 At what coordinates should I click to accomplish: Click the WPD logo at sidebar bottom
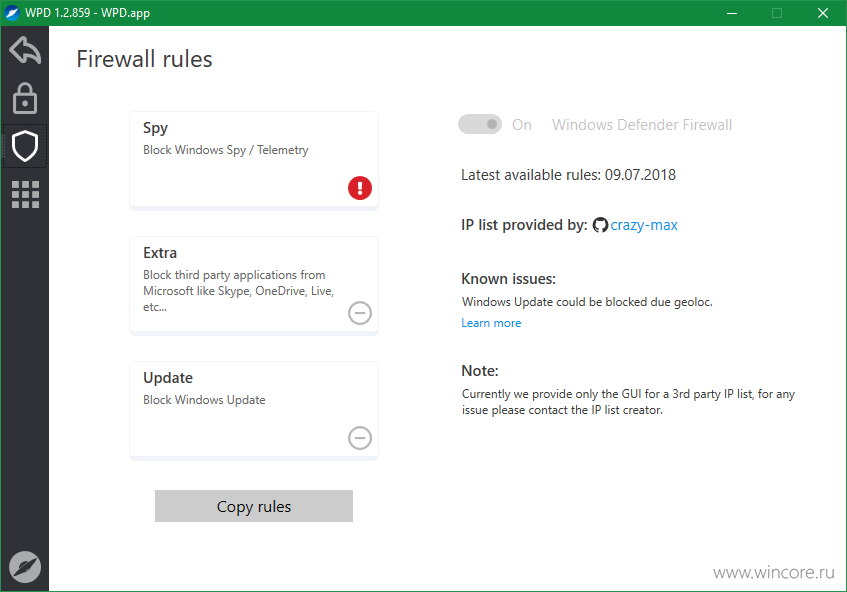click(x=25, y=567)
